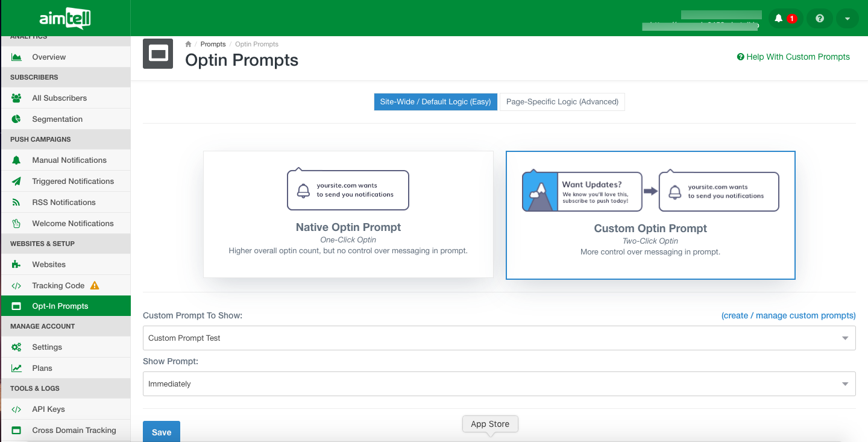Click the Segmentation pie chart icon

(x=16, y=119)
